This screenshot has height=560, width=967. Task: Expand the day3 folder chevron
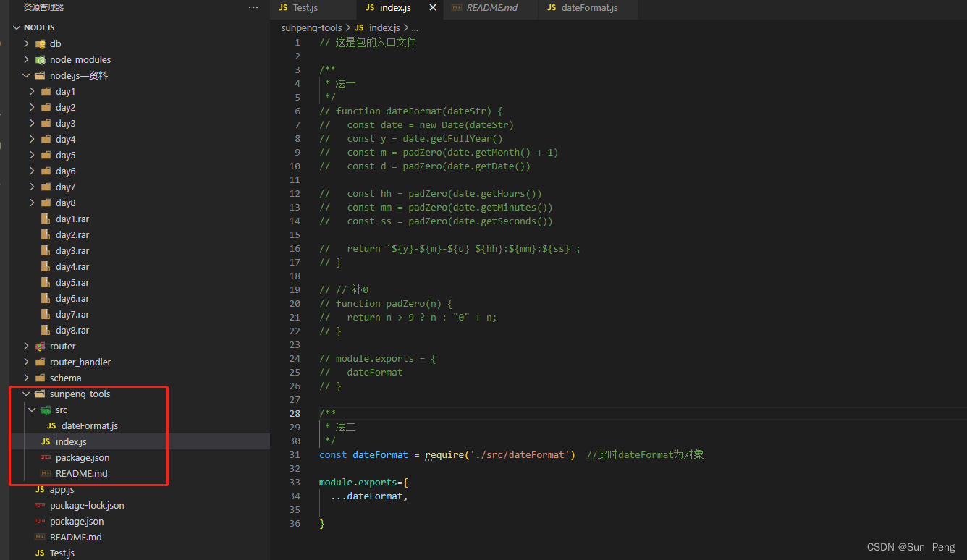pos(32,123)
